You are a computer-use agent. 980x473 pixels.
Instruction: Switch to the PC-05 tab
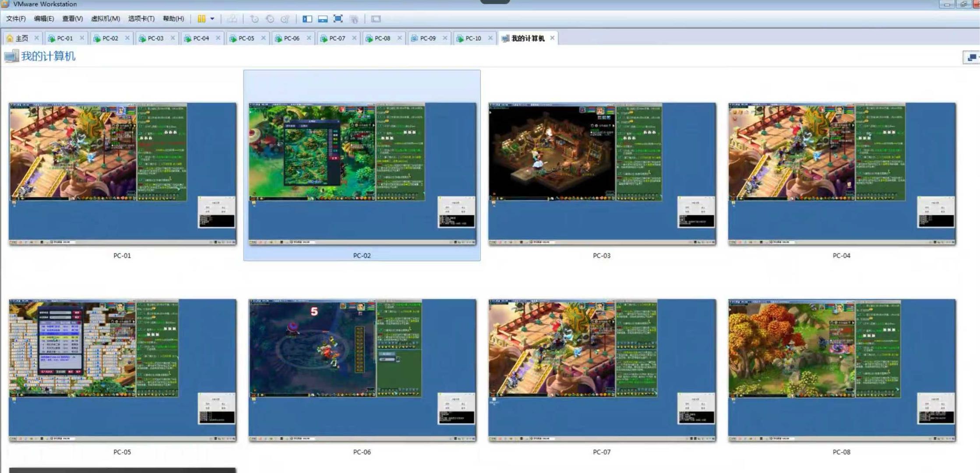(x=246, y=39)
